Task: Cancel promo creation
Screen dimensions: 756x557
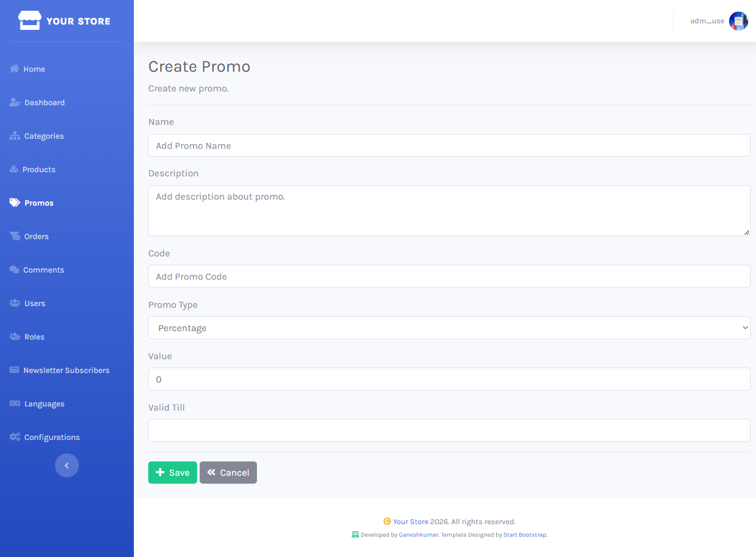Action: coord(228,472)
